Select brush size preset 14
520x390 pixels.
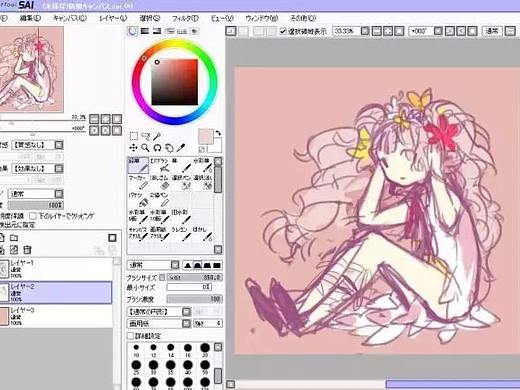(x=170, y=351)
